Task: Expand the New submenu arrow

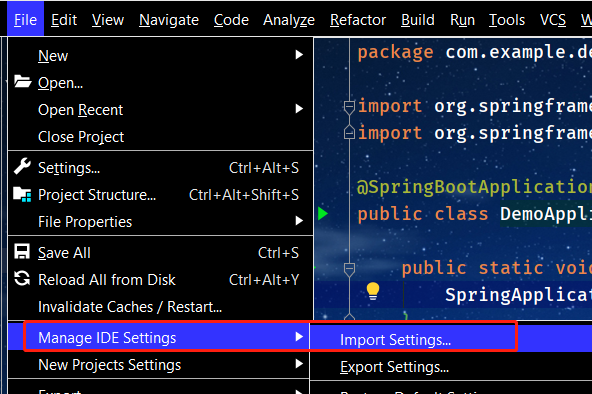Action: point(299,55)
